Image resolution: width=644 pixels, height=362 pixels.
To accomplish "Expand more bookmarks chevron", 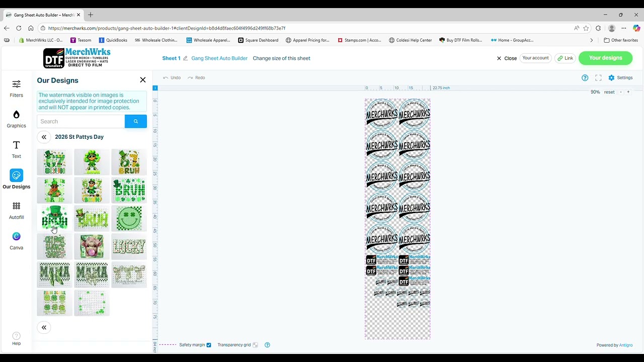I will click(x=592, y=40).
